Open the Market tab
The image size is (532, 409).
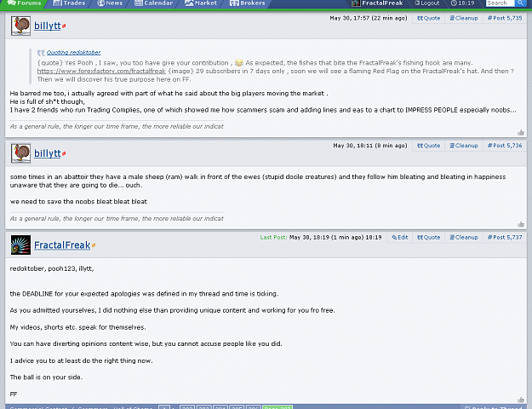coord(201,3)
